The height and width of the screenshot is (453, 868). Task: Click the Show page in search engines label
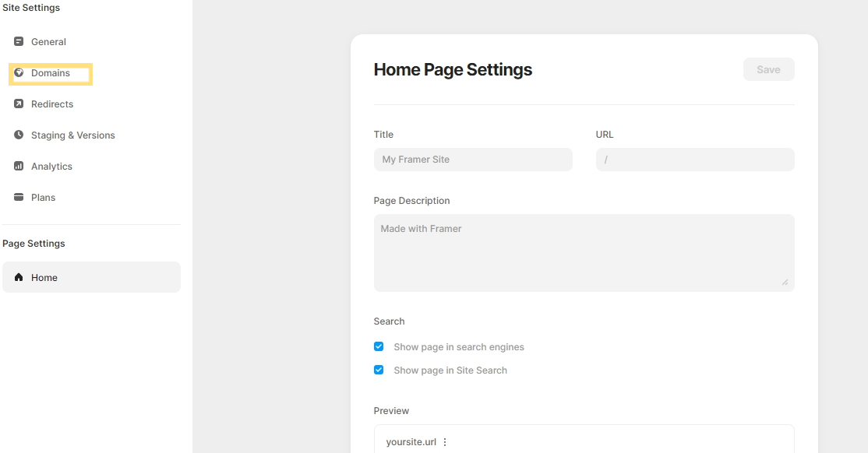(459, 347)
